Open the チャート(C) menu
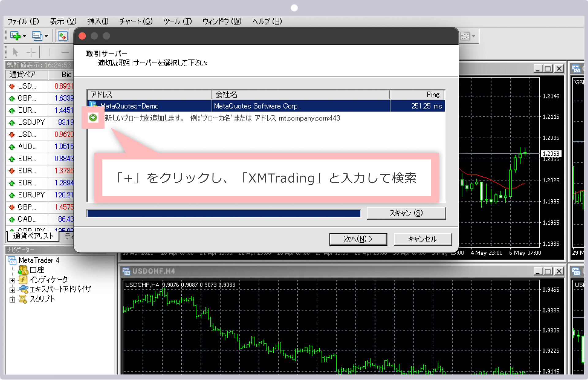588x380 pixels. (x=136, y=21)
